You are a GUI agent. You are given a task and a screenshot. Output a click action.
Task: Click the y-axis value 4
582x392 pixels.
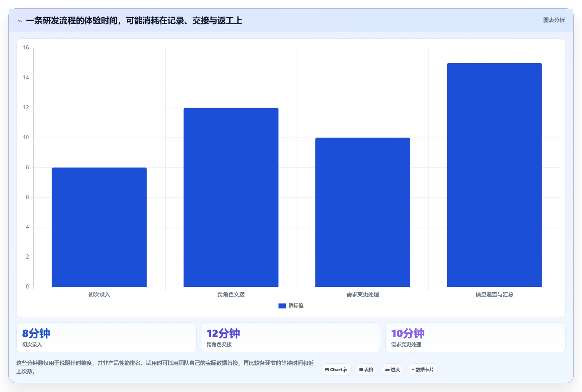27,227
